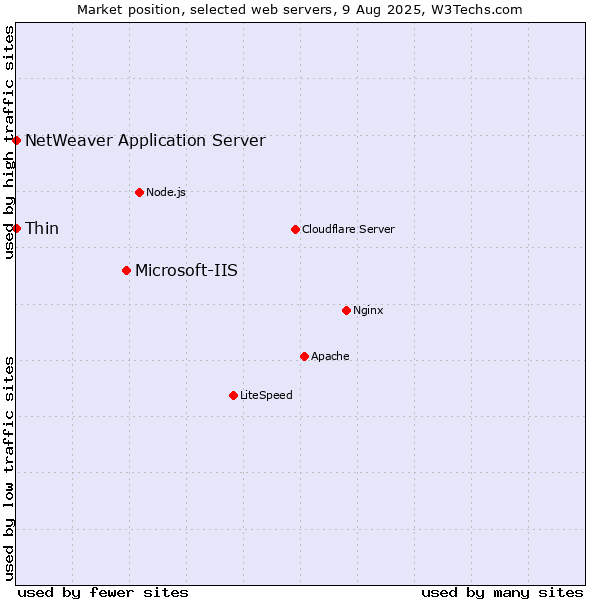Click the Microsoft-IIS red marker

click(127, 271)
